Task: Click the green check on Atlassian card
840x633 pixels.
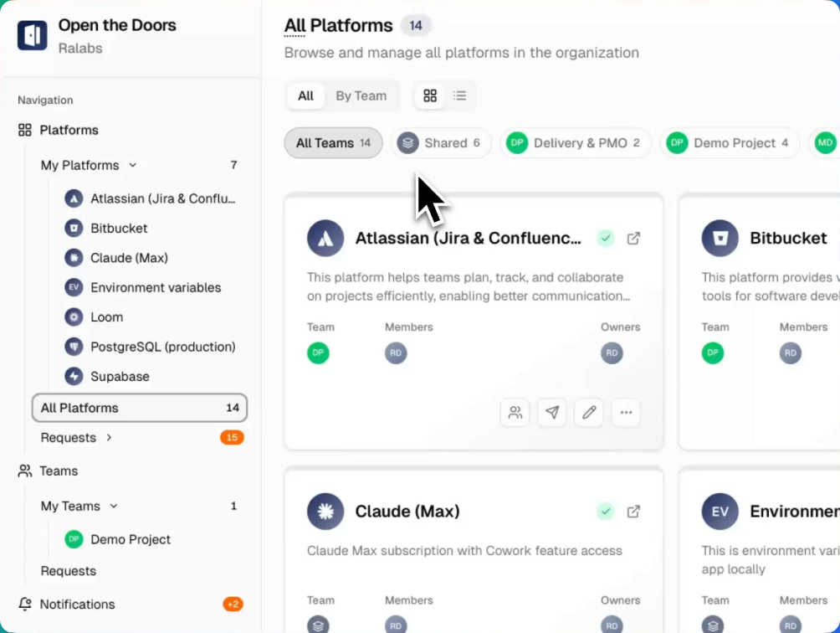Action: point(606,238)
